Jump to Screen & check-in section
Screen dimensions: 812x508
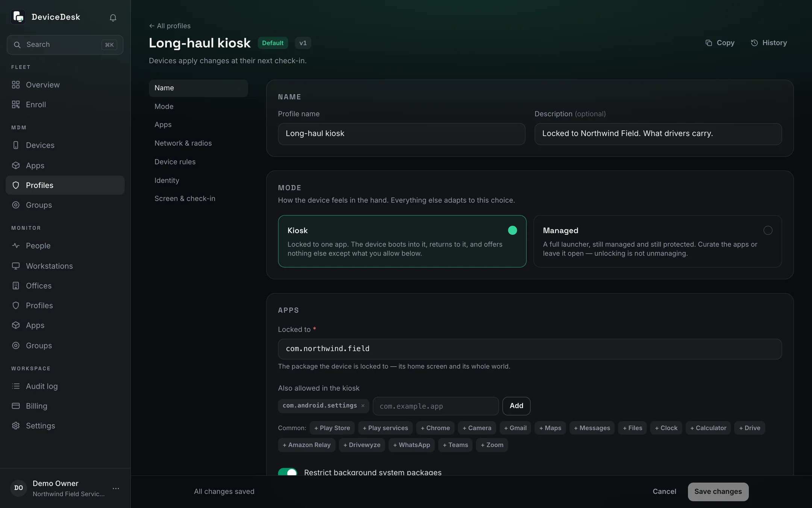[198, 199]
